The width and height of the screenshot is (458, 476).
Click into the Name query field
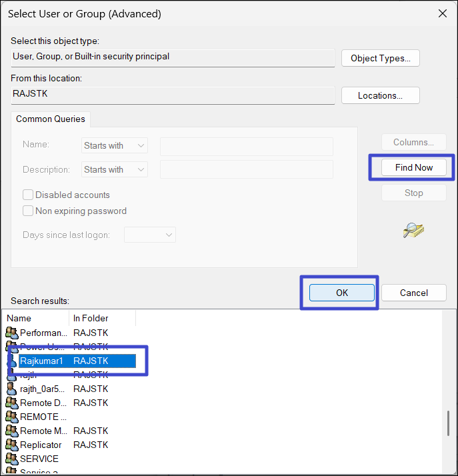(x=247, y=147)
